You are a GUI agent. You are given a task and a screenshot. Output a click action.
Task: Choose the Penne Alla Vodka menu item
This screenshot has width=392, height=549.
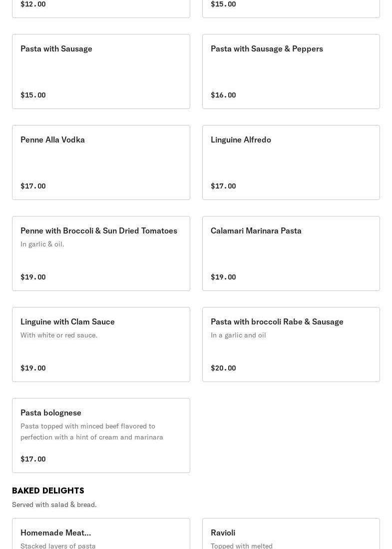(x=101, y=162)
